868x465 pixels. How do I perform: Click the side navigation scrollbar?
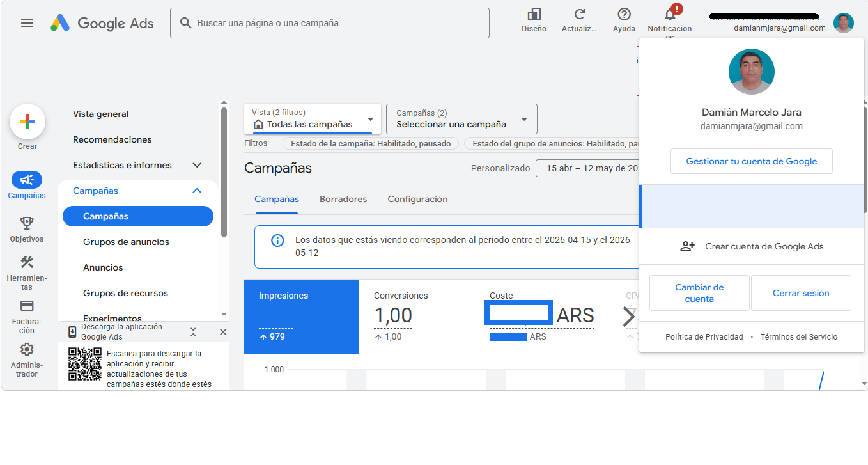click(224, 173)
